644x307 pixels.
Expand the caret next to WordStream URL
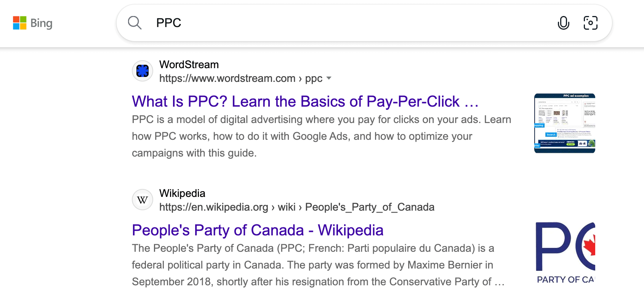tap(329, 78)
